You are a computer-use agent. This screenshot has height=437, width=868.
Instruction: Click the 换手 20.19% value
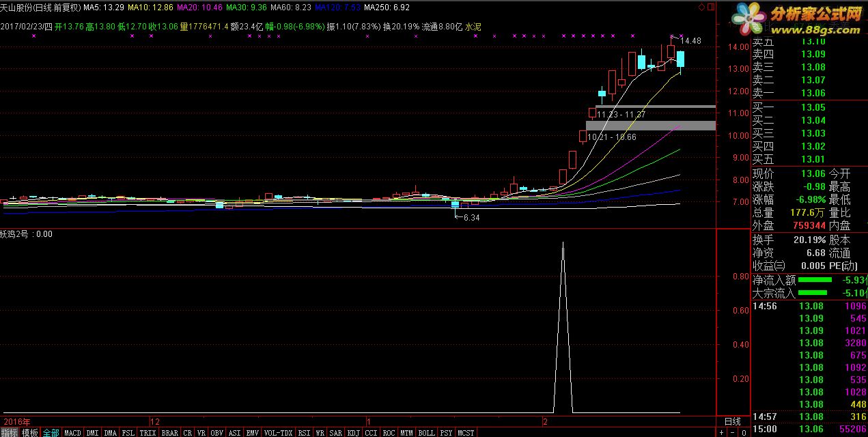click(x=810, y=240)
